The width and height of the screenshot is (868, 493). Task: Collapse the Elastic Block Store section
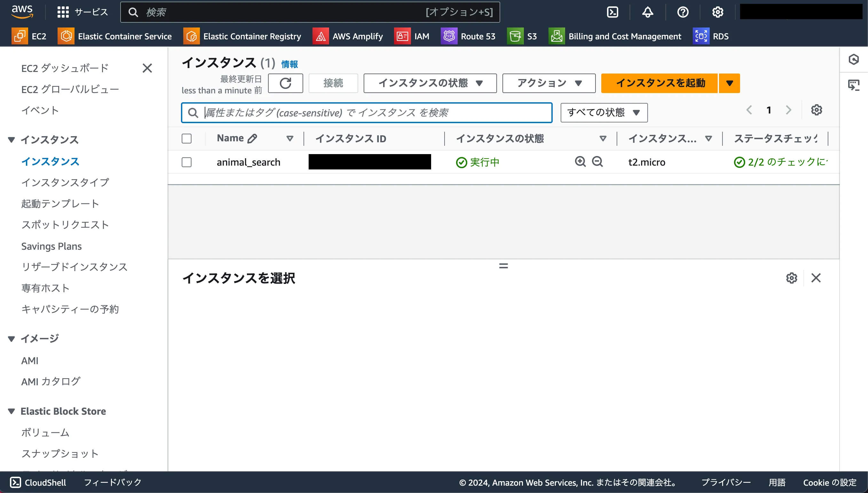tap(11, 411)
